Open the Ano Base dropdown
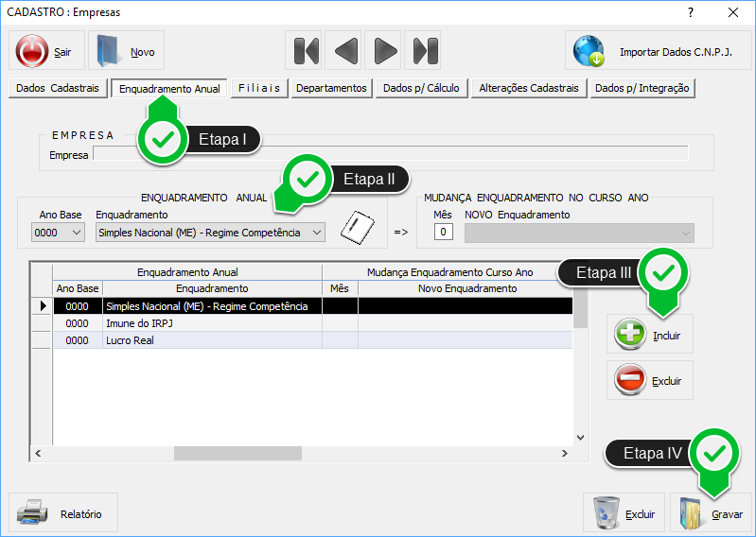 click(59, 233)
